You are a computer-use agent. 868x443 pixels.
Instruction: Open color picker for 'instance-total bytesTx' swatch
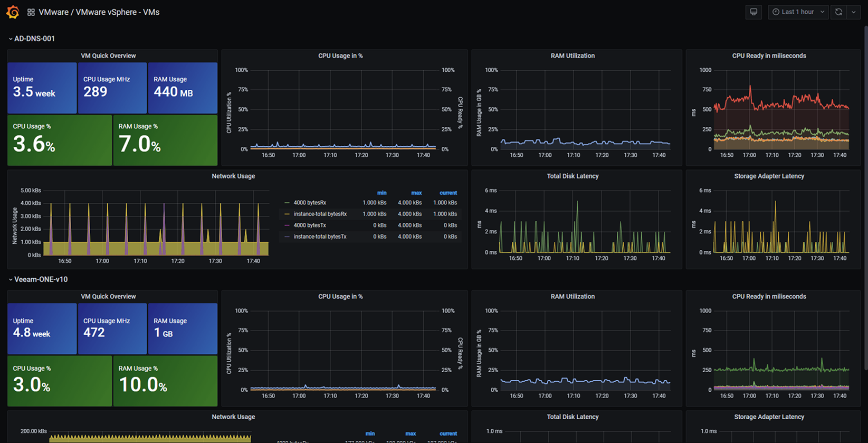[287, 237]
